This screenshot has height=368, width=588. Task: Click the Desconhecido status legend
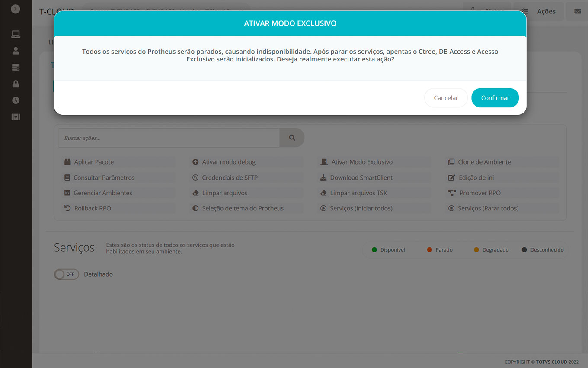pos(543,250)
